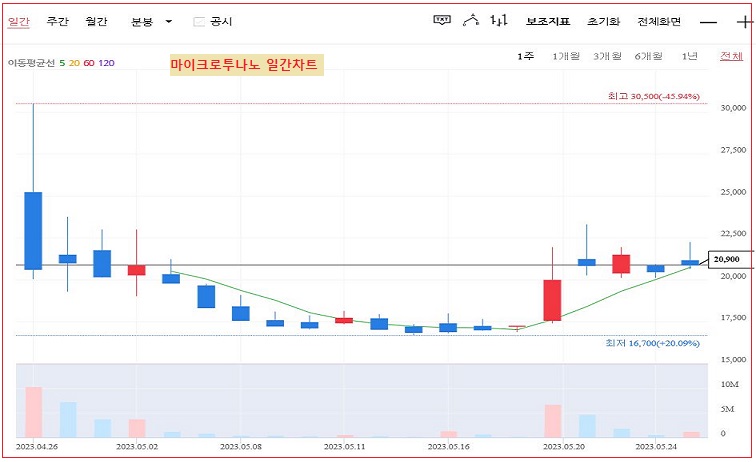Open the 보조지표 indicators menu

point(548,22)
